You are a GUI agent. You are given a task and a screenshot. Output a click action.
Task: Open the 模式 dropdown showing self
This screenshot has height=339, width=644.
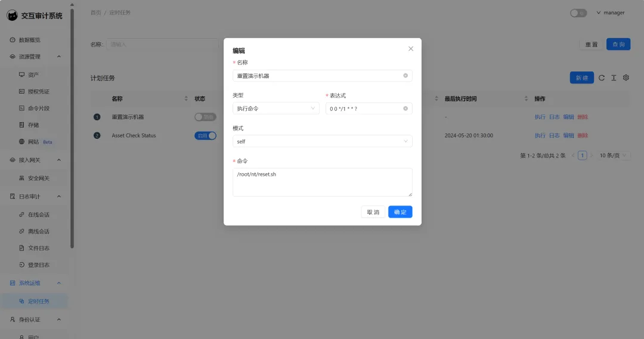(322, 141)
